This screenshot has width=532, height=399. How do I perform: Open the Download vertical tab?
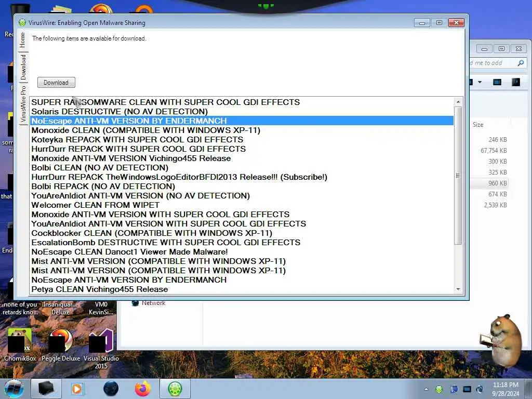click(23, 67)
